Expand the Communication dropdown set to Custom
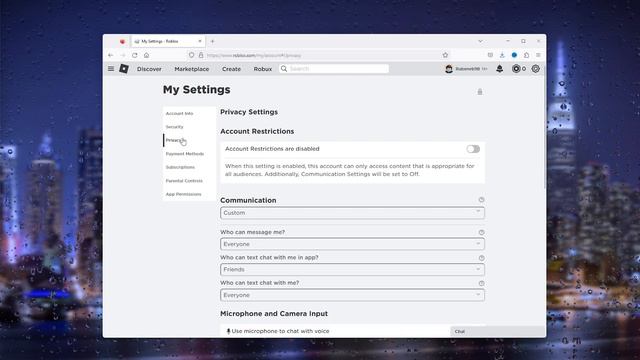Image resolution: width=640 pixels, height=360 pixels. 352,213
